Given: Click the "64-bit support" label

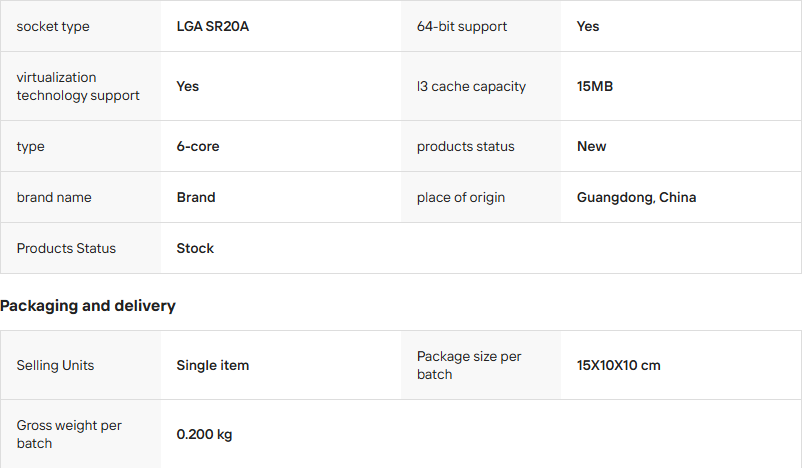Looking at the screenshot, I should [x=462, y=26].
